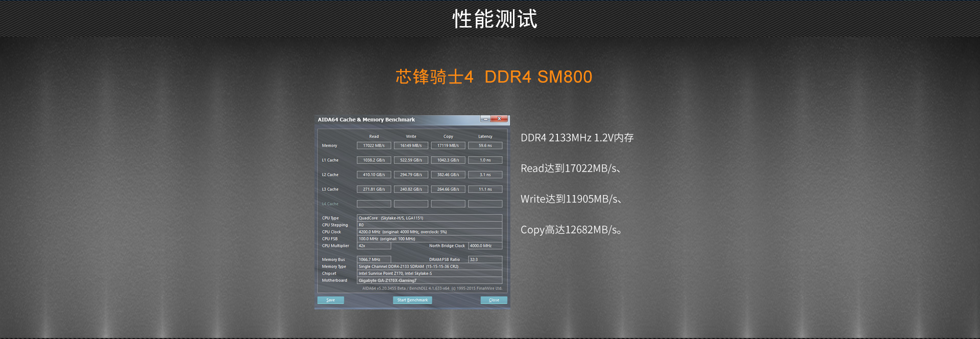Click the Motherboard Gigabyte GA-Z170X-Gaming7 field

tap(429, 280)
